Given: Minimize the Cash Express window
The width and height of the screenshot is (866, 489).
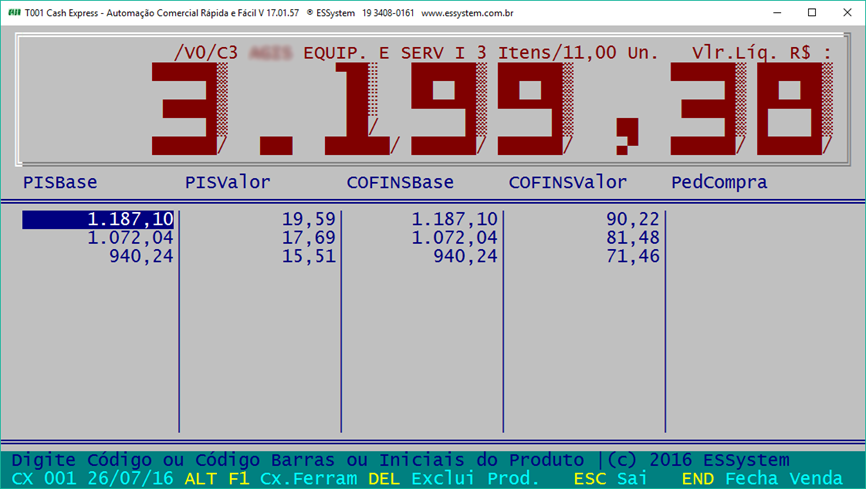Looking at the screenshot, I should (x=765, y=13).
